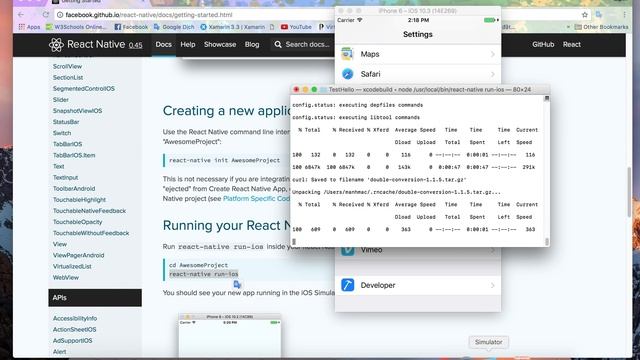Open TouchableWithoutFeedback in docs sidebar
Viewport: 640px width, 360px height.
pos(91,233)
